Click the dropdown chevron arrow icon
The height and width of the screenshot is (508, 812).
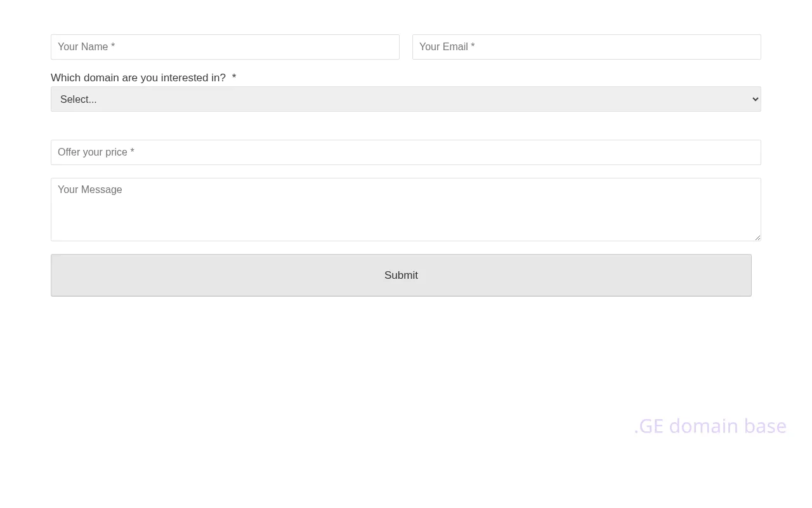755,99
